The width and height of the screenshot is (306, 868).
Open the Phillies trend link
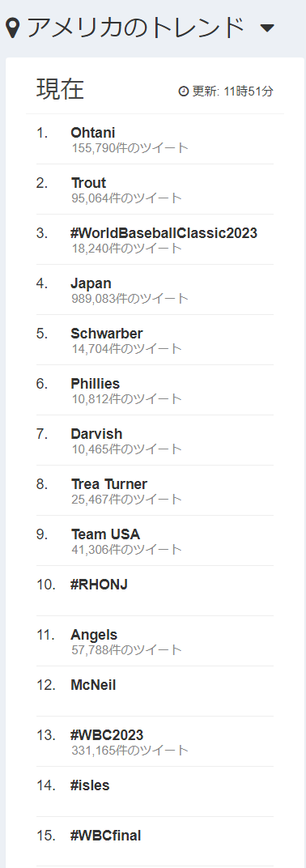click(96, 384)
